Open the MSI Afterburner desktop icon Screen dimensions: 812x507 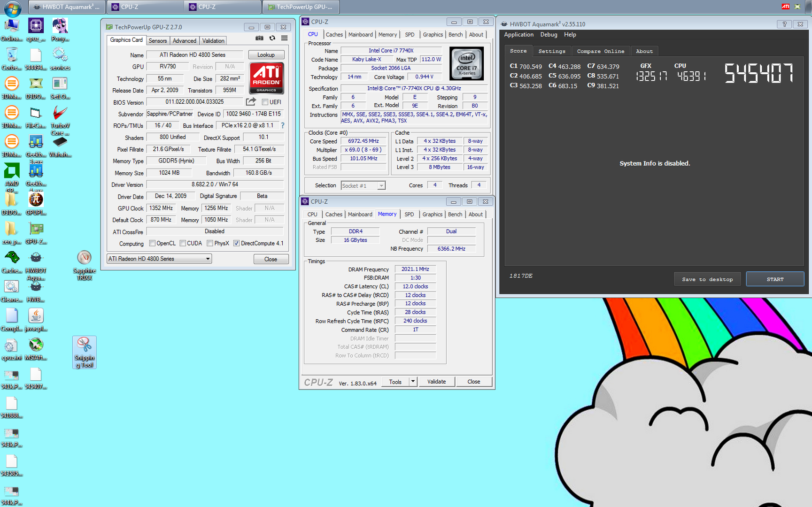pos(36,349)
